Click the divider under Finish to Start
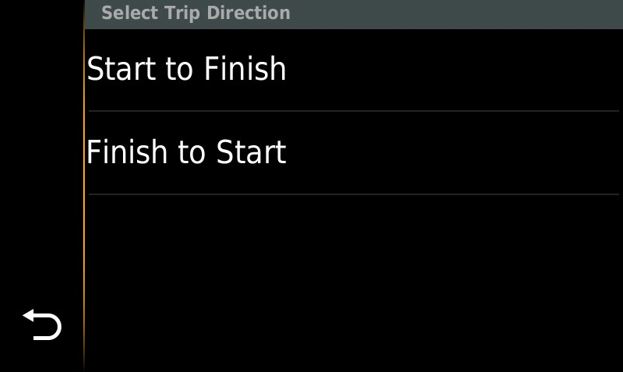623x373 pixels. pos(354,194)
